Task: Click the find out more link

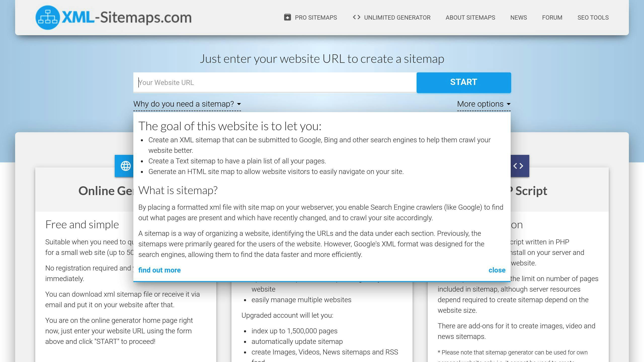Action: coord(159,270)
